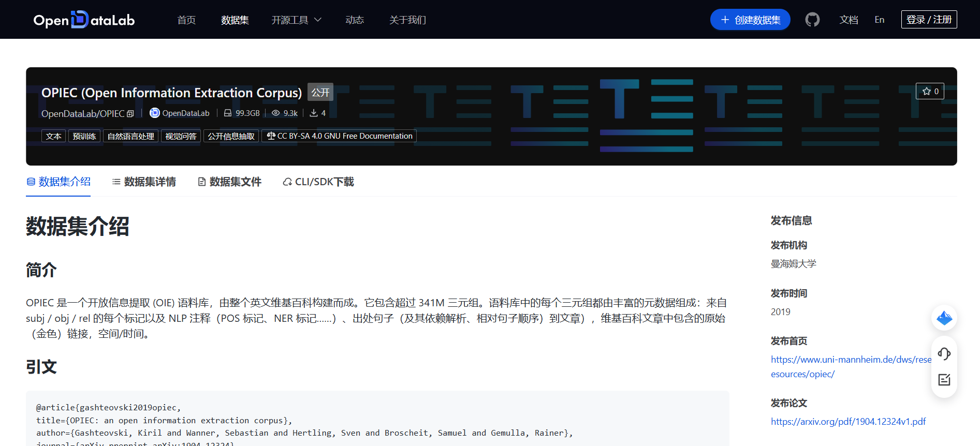The width and height of the screenshot is (980, 446).
Task: Click the CC BY-SA 4.0 license tag
Action: [x=339, y=136]
